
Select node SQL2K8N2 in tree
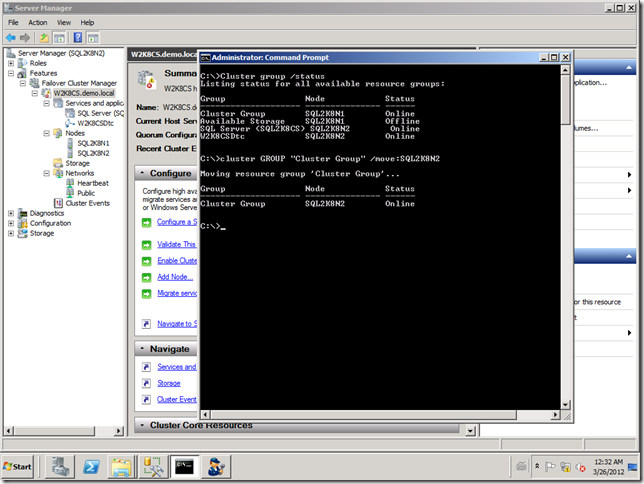click(93, 153)
